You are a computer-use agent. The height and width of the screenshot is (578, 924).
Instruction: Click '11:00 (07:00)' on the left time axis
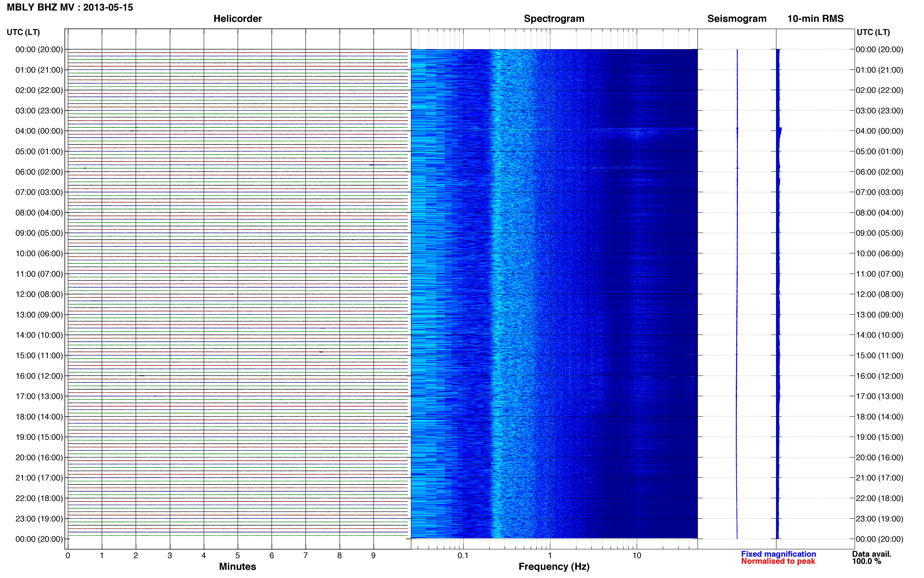(39, 274)
